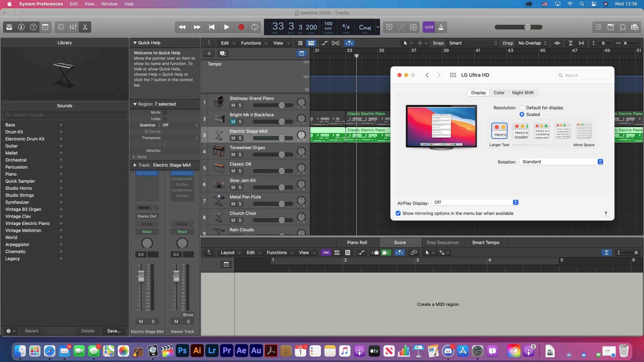
Task: Click the Search Sounds field
Action: [64, 115]
